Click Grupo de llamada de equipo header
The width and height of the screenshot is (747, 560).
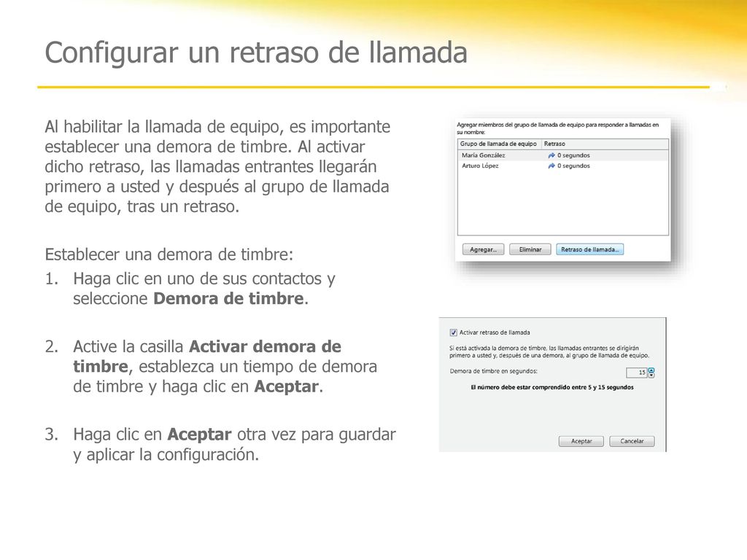499,144
